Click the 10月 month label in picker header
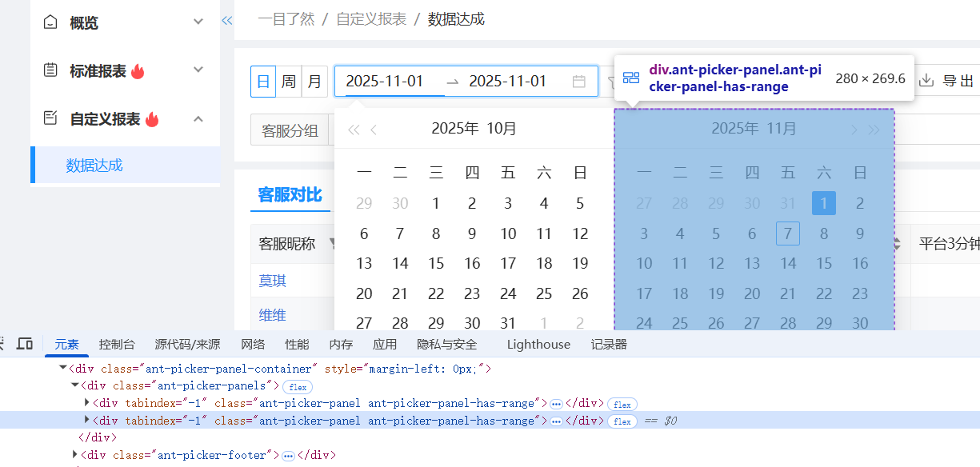This screenshot has width=980, height=467. [x=502, y=129]
